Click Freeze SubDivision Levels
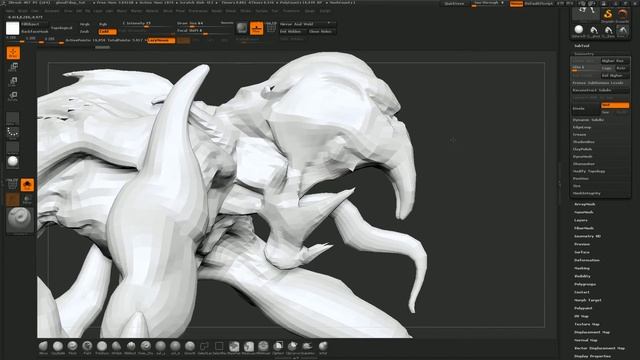The height and width of the screenshot is (360, 640). (600, 83)
